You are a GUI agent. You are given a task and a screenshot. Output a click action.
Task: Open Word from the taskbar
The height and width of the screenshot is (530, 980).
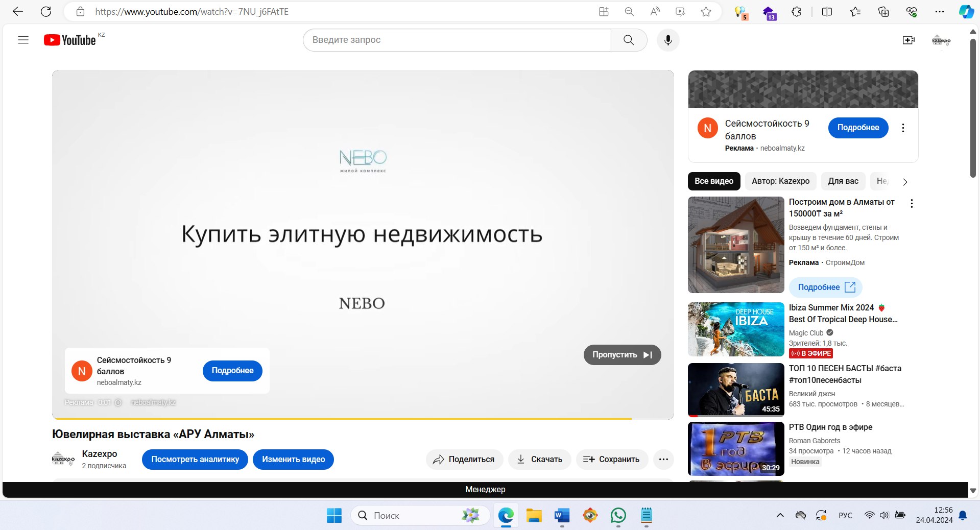pyautogui.click(x=562, y=516)
